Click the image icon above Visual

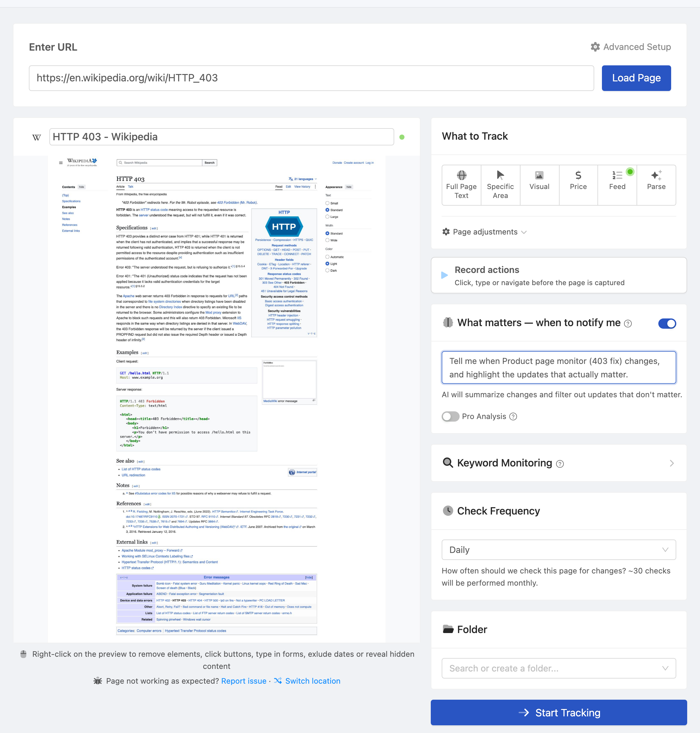539,175
